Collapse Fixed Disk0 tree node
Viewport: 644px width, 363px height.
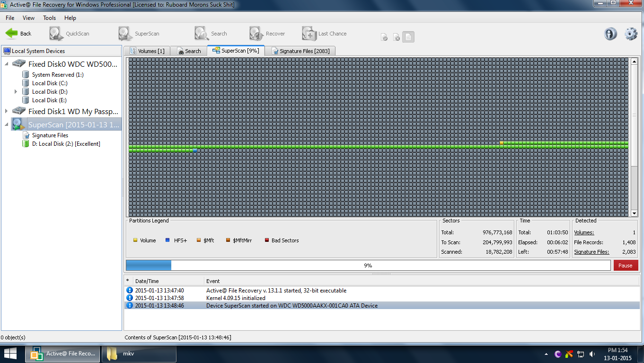(x=7, y=64)
